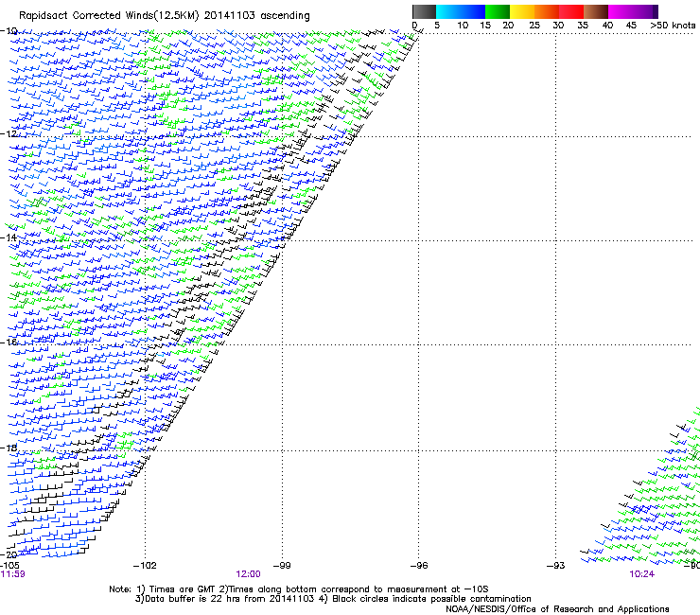Click the dark purple >50 knots swatch

pyautogui.click(x=655, y=11)
